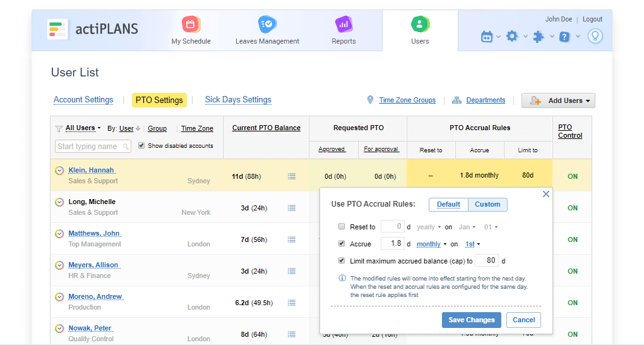The width and height of the screenshot is (644, 345).
Task: Sort by Current PTO Balance header
Action: 266,128
